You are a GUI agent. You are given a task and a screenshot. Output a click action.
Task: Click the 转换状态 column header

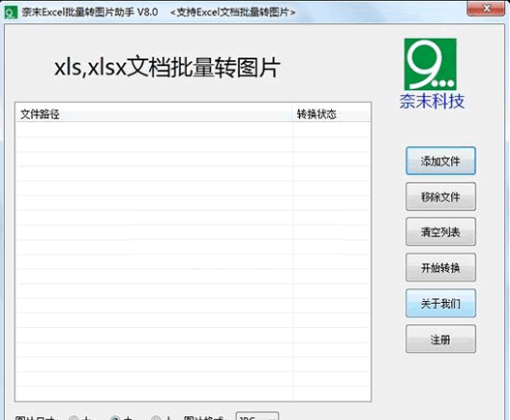[x=331, y=114]
